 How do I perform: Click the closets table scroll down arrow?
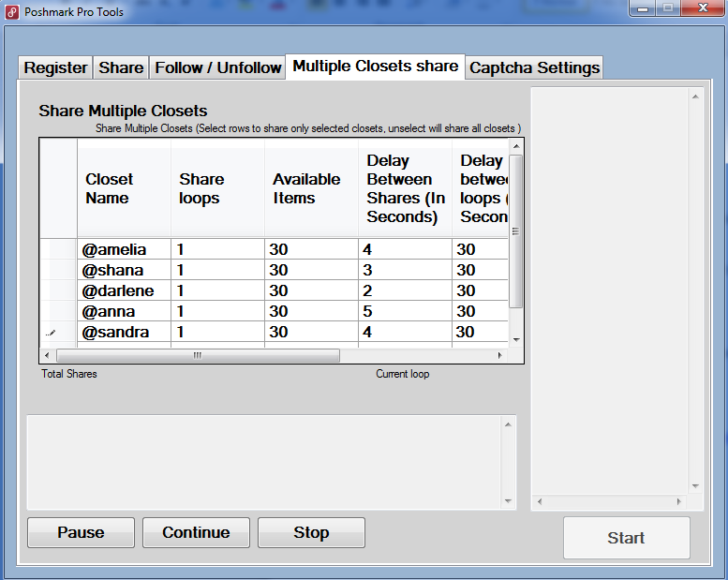516,340
